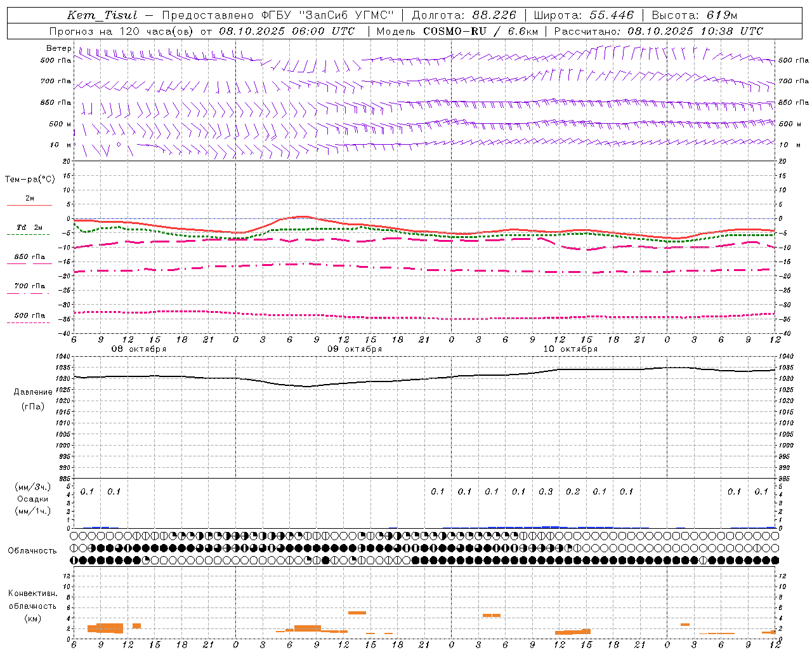Click the Облачность panel label
812x650 pixels.
[32, 550]
